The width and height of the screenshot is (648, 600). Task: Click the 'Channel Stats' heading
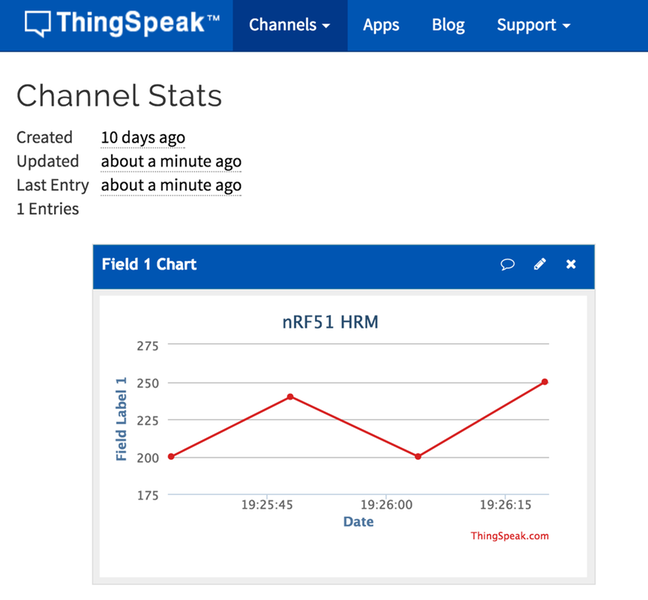[119, 96]
